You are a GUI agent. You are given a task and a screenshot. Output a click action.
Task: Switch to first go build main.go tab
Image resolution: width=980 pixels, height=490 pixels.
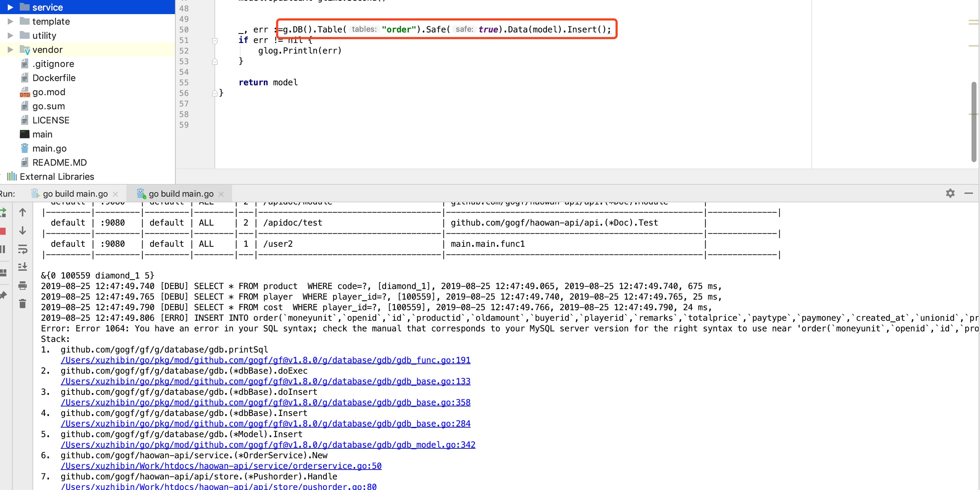(x=75, y=194)
